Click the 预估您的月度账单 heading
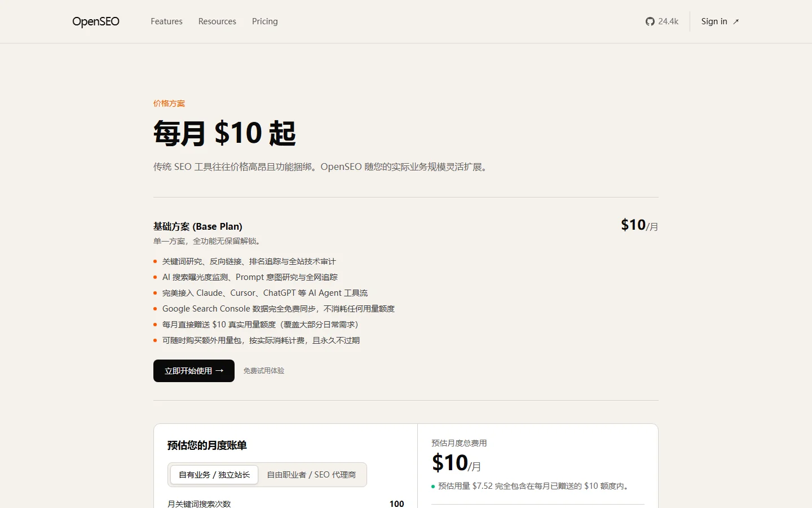This screenshot has height=508, width=812. tap(207, 445)
